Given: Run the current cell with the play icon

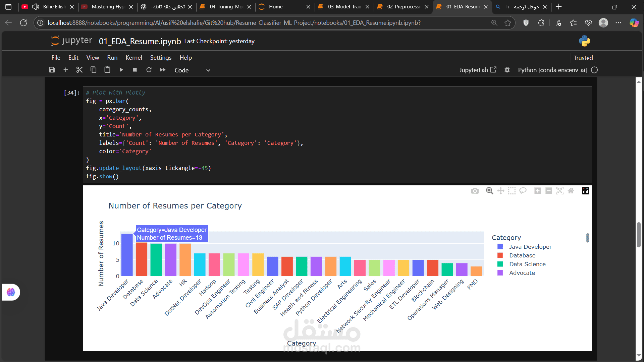Looking at the screenshot, I should click(x=121, y=70).
